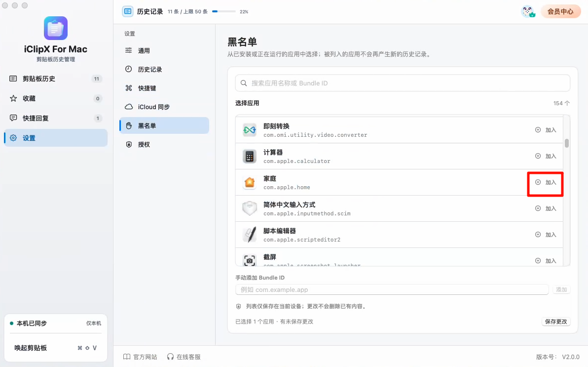The image size is (588, 367).
Task: Open the 官方网站 link
Action: 141,357
